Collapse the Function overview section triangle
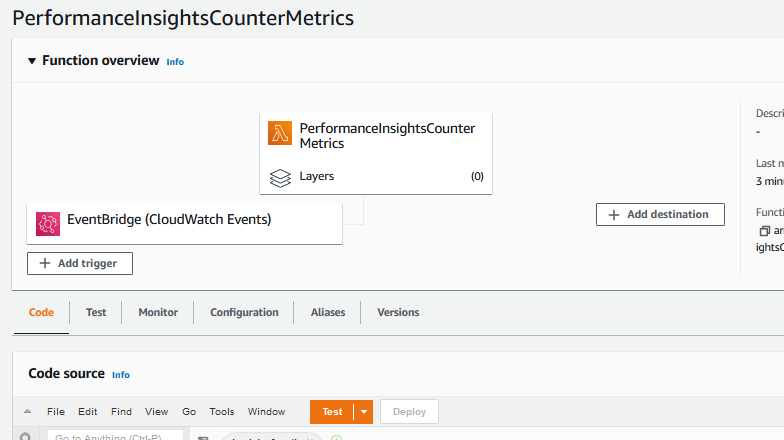 coord(32,61)
